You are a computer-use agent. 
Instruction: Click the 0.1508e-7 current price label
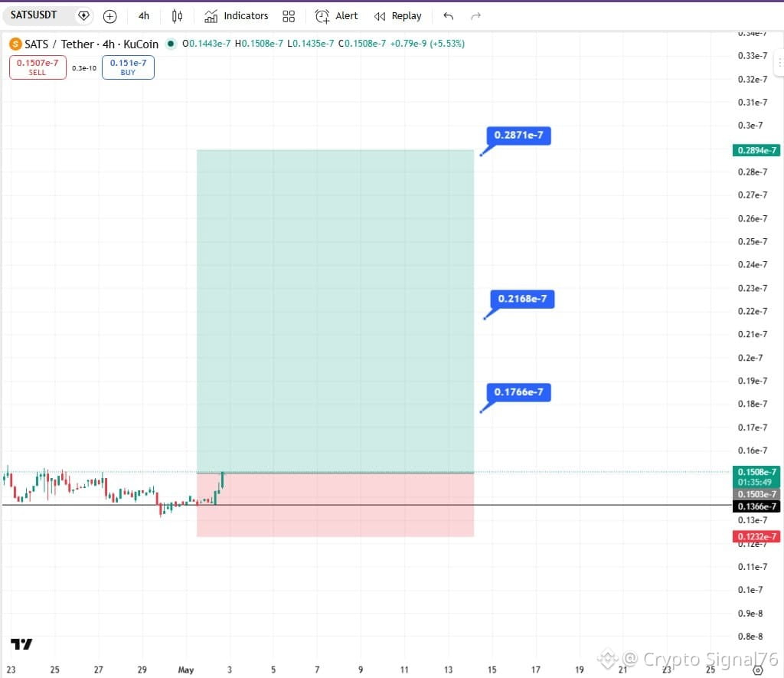coord(756,472)
